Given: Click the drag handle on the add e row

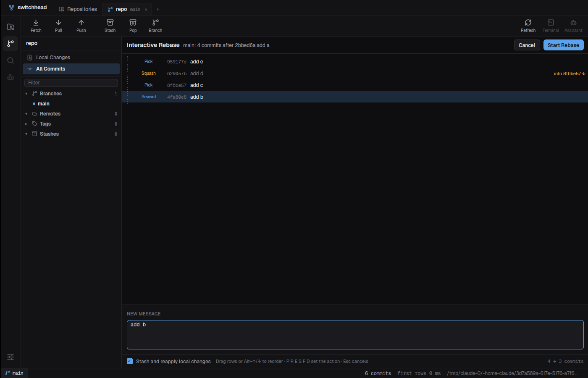Looking at the screenshot, I should click(128, 61).
